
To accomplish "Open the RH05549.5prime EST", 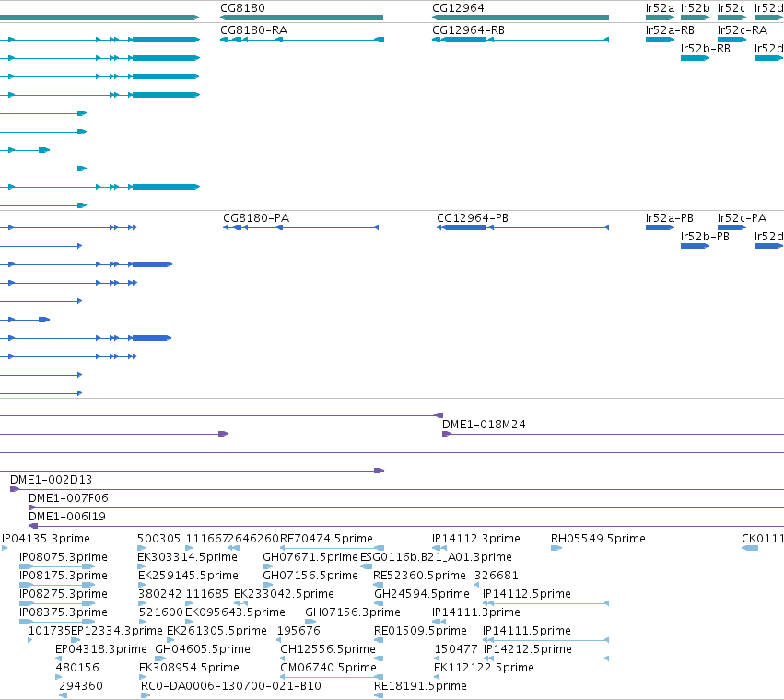I will coord(598,539).
